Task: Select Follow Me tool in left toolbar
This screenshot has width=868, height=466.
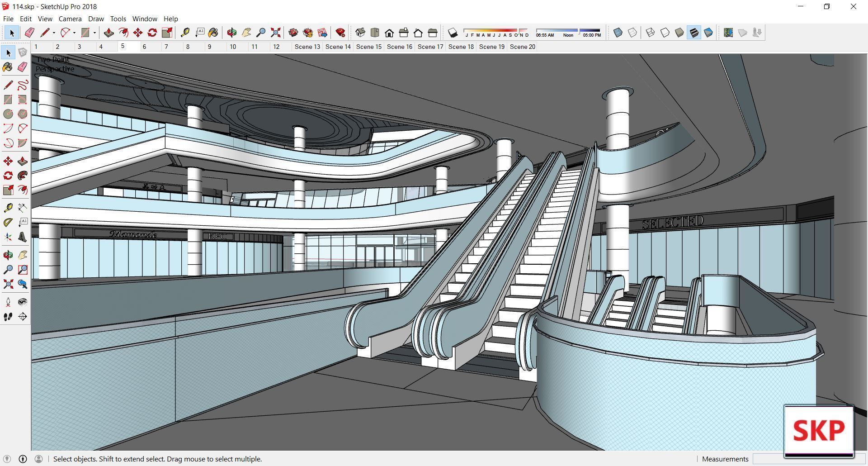Action: [23, 176]
